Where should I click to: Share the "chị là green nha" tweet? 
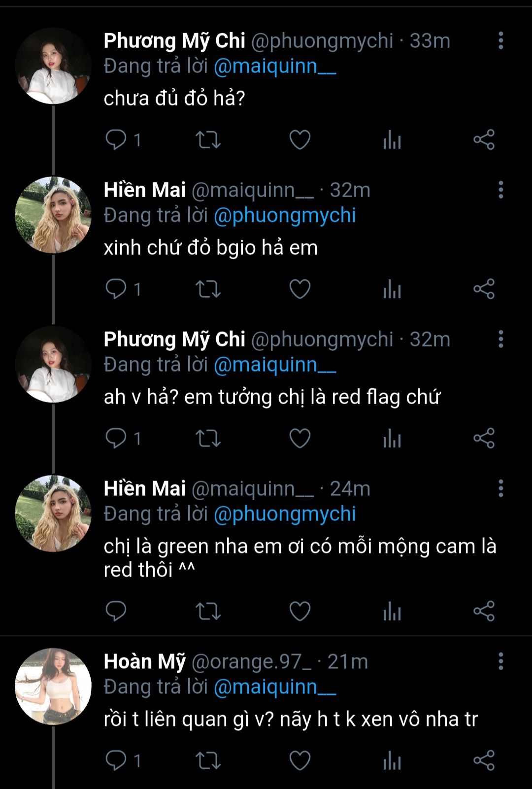click(484, 611)
